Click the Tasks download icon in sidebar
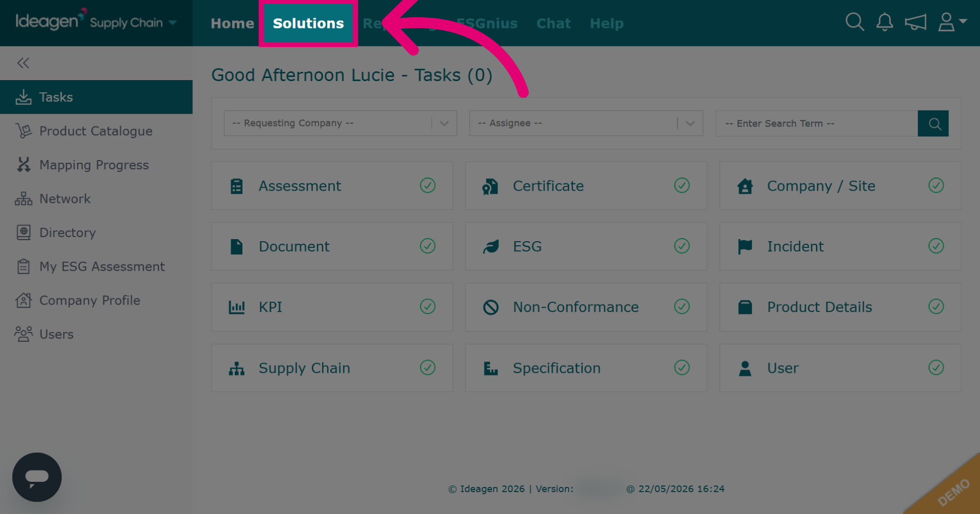Image resolution: width=980 pixels, height=514 pixels. click(23, 97)
